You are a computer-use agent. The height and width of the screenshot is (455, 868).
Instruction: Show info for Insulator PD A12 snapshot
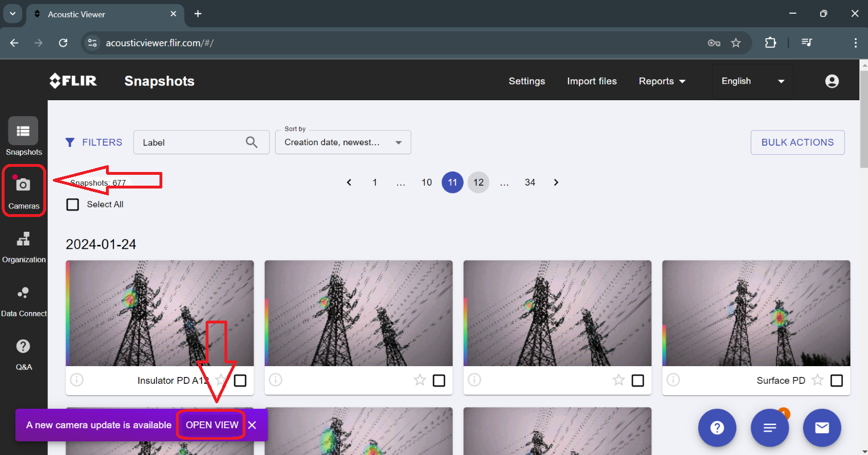click(x=77, y=380)
